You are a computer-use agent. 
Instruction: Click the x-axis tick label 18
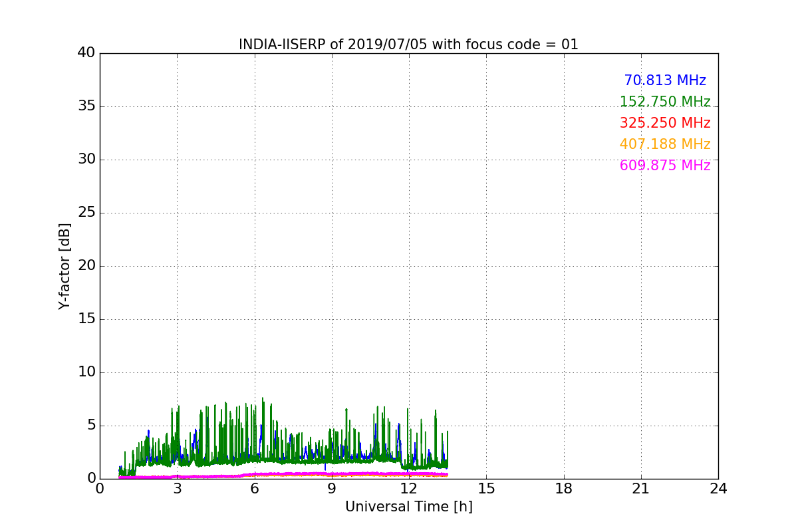564,489
